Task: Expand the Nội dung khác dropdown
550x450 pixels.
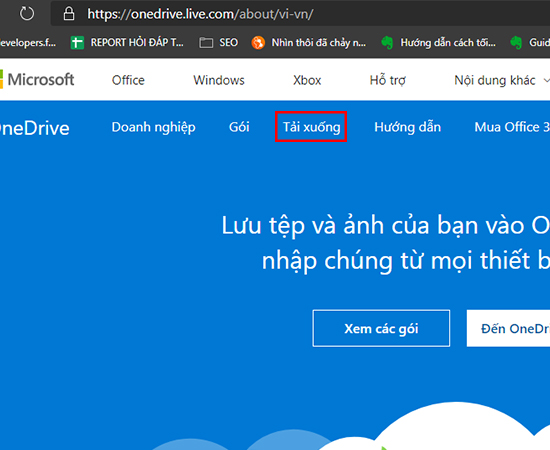Action: click(502, 80)
